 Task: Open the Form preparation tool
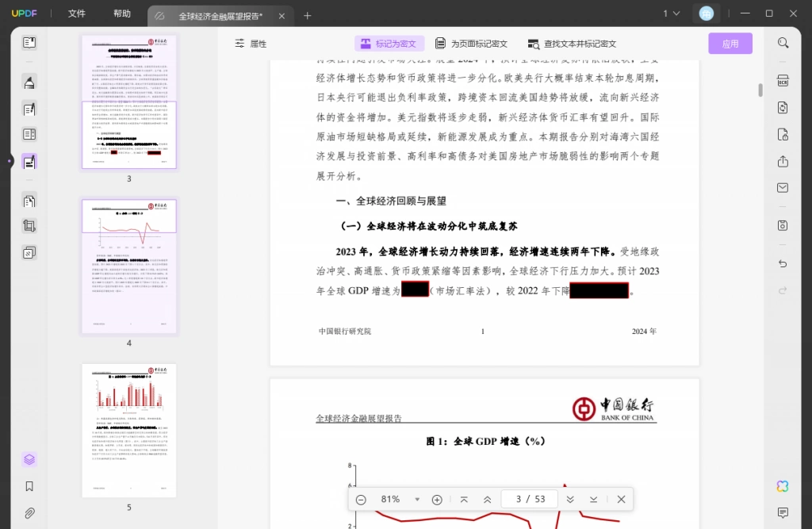(29, 134)
